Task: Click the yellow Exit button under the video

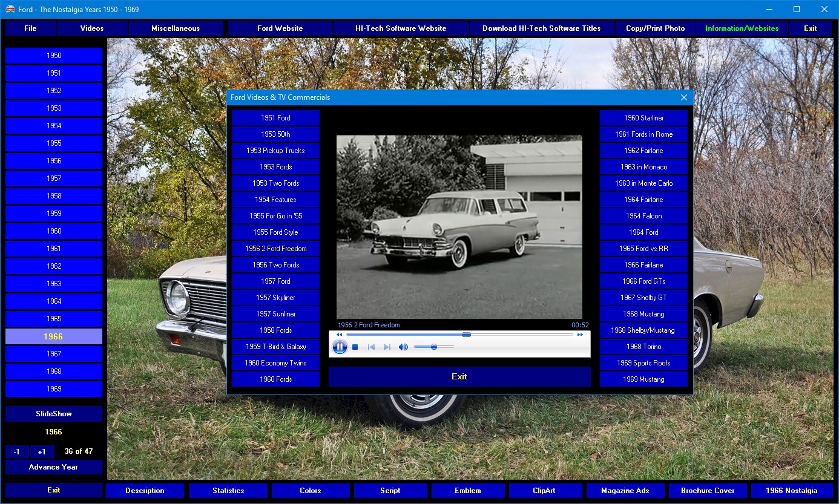Action: (459, 376)
